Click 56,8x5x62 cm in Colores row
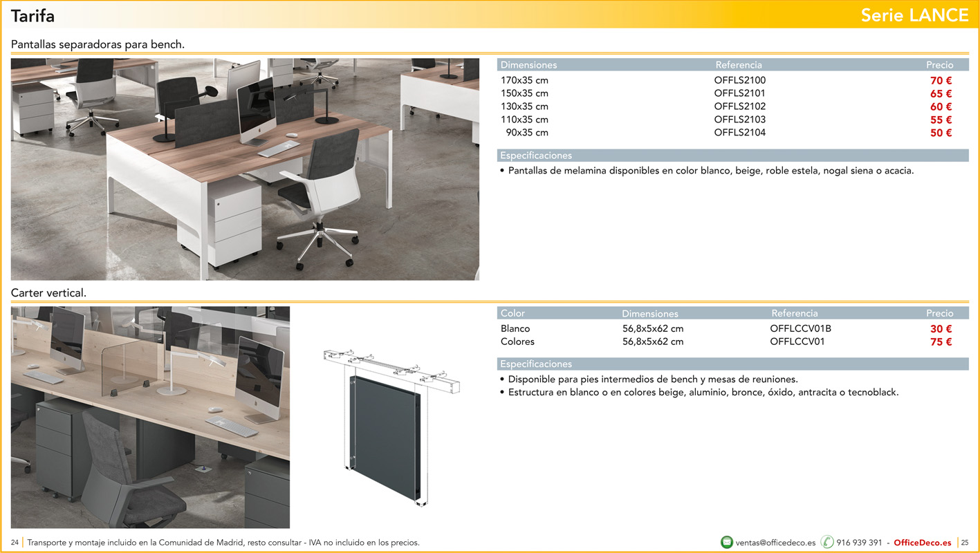 pyautogui.click(x=653, y=341)
